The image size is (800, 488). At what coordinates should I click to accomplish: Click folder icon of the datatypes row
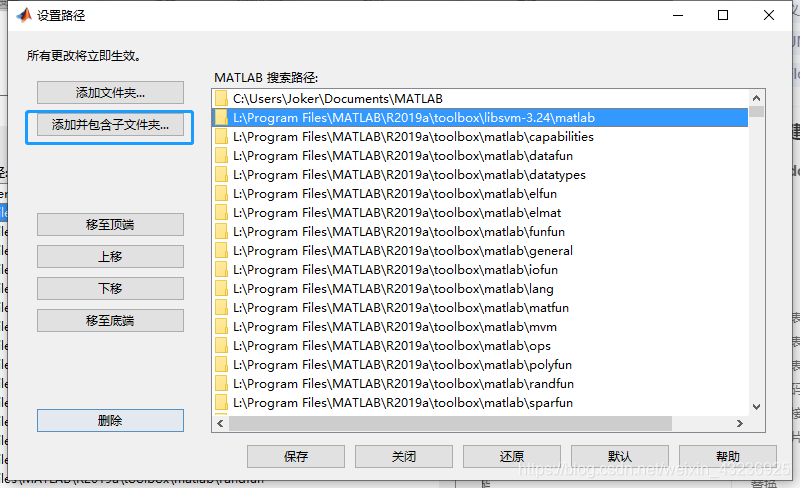(221, 175)
